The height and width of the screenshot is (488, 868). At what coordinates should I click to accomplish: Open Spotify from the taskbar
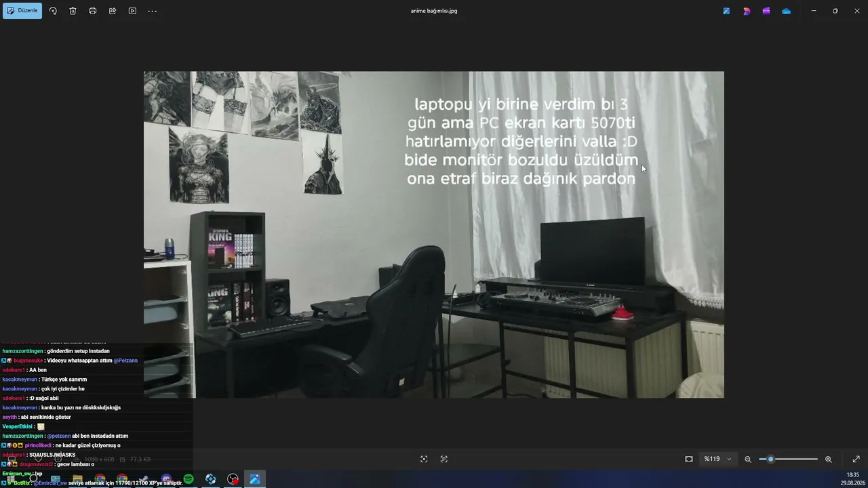[x=189, y=479]
